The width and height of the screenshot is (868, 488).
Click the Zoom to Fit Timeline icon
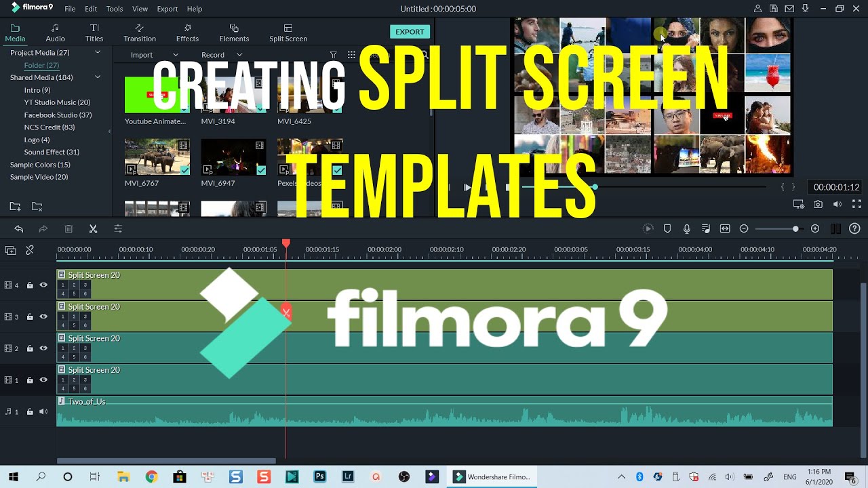(725, 229)
